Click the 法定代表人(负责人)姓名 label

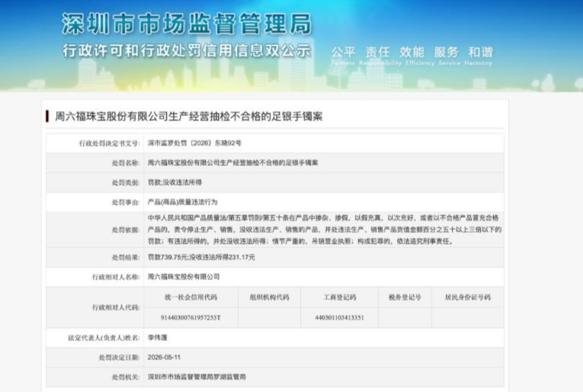(x=104, y=338)
